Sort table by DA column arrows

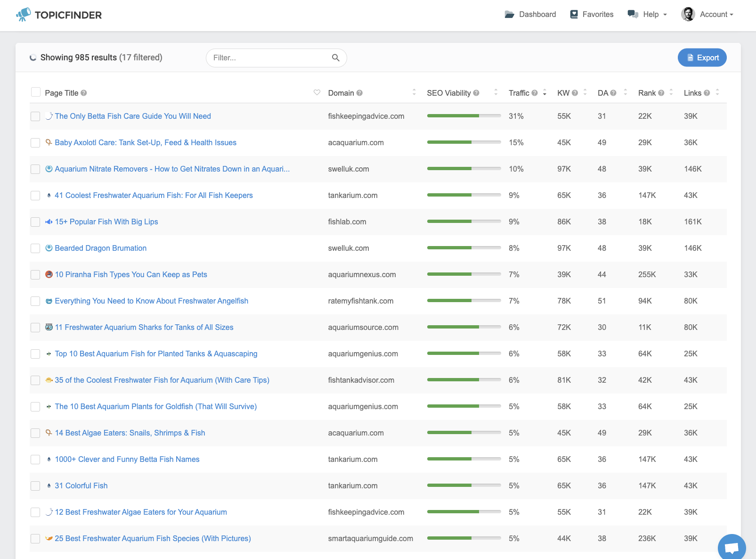click(x=625, y=92)
